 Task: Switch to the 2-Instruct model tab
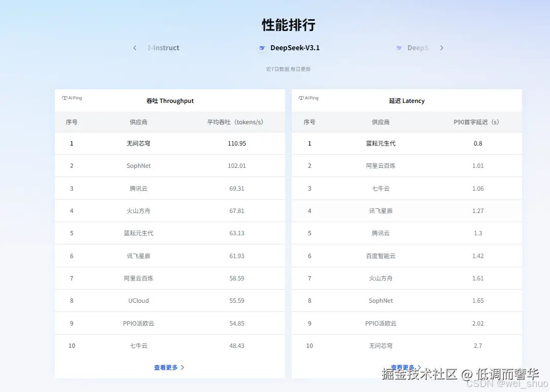(163, 48)
